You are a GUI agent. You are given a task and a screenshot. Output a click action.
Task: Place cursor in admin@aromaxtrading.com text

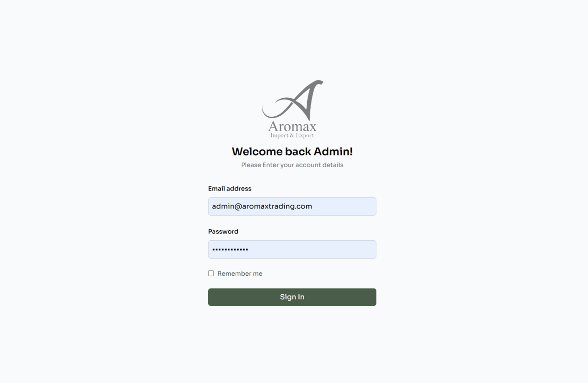tap(262, 206)
